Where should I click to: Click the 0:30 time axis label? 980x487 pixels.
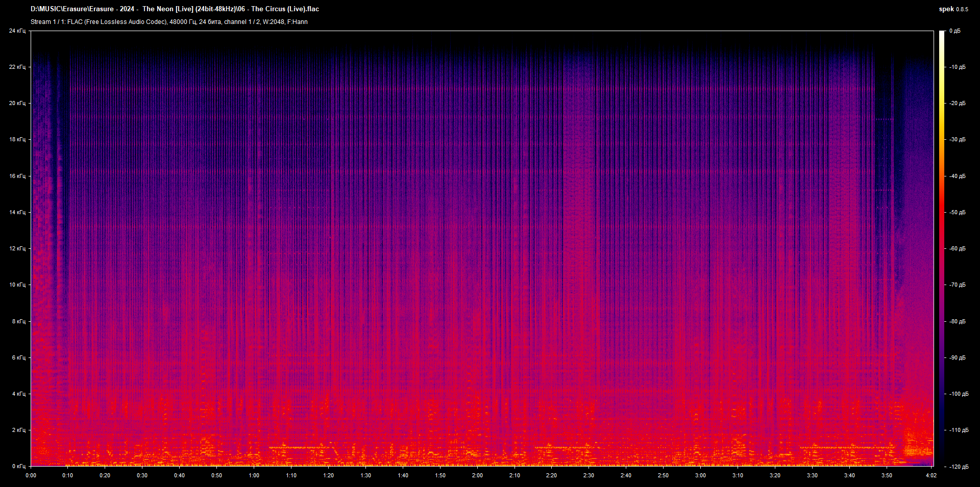tap(142, 476)
